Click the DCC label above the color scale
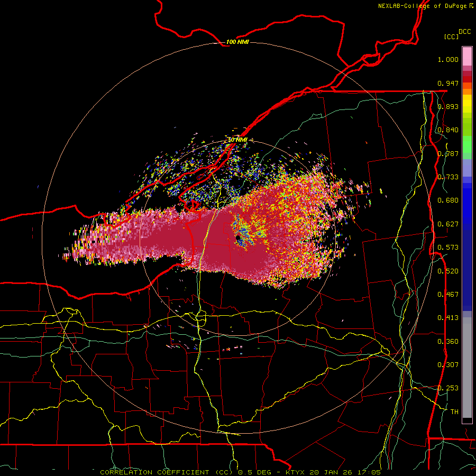Image resolution: width=476 pixels, height=476 pixels. (464, 32)
